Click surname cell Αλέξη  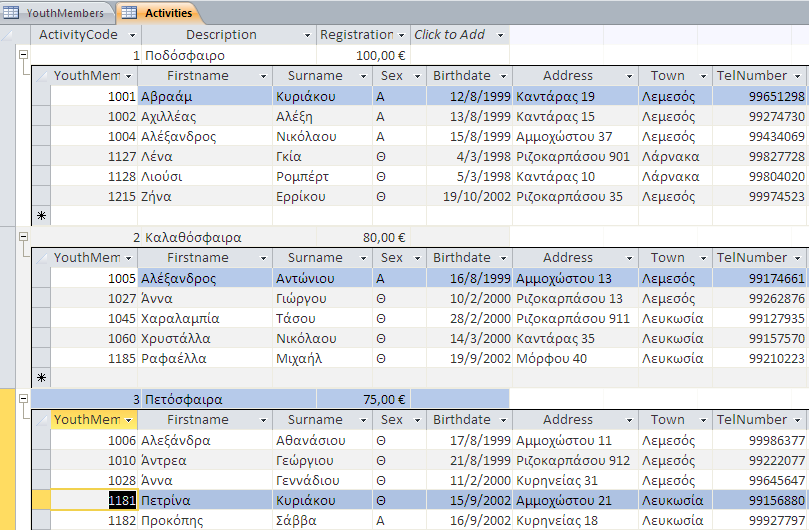(322, 116)
